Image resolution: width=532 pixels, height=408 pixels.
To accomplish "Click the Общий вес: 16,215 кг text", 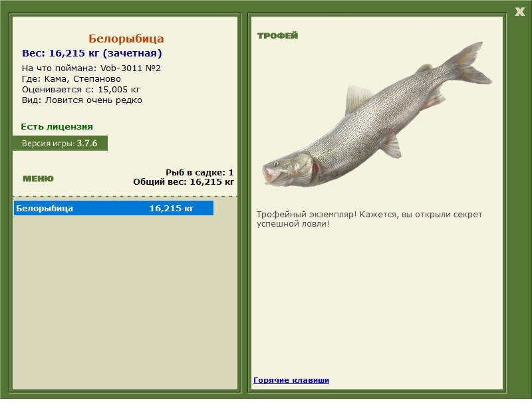I will 184,182.
